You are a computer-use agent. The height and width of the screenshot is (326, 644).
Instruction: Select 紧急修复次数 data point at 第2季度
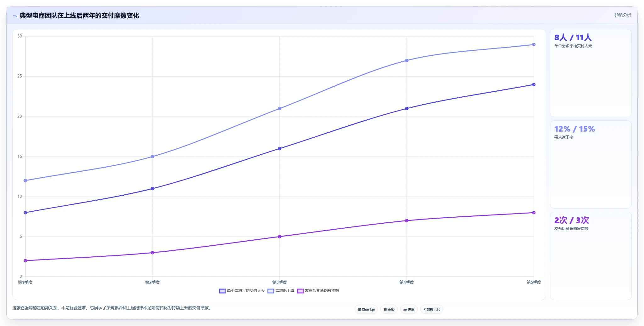click(x=152, y=253)
